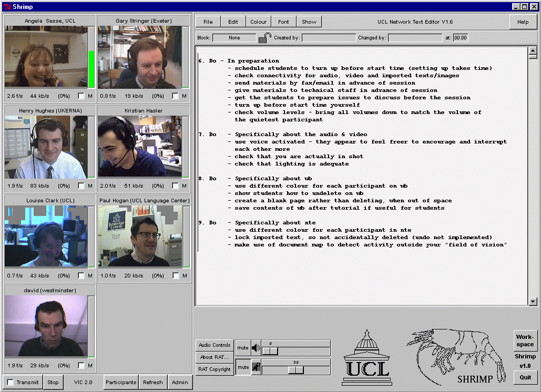Viewport: 541px width, 392px height.
Task: Click Angela Sasse's green audio level meter
Action: point(91,57)
